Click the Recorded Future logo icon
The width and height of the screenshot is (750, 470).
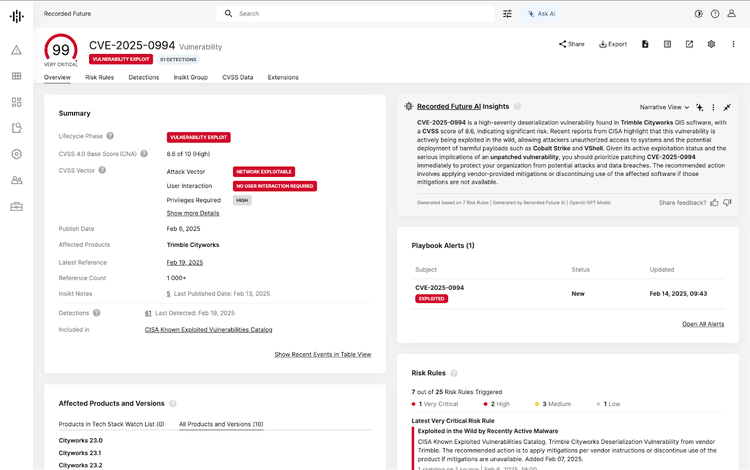(x=17, y=16)
